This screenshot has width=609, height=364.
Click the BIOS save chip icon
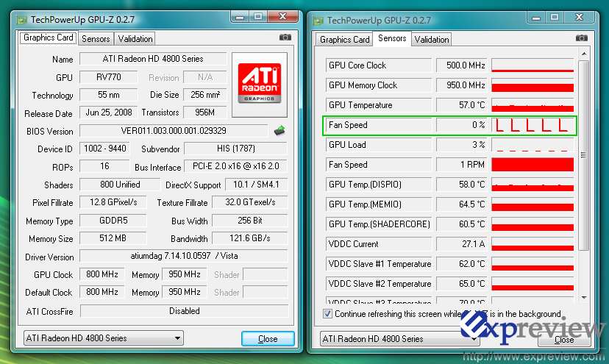279,131
